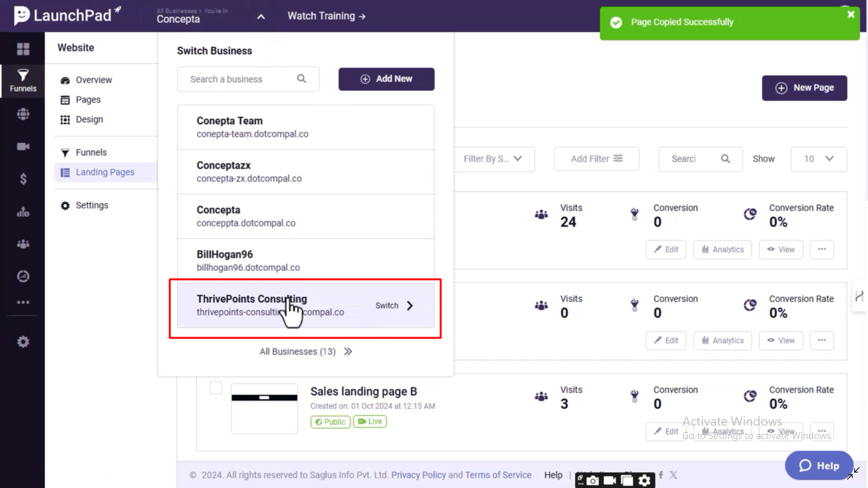Screen dimensions: 868x488
Task: Focus the Search a business field
Action: coord(248,79)
